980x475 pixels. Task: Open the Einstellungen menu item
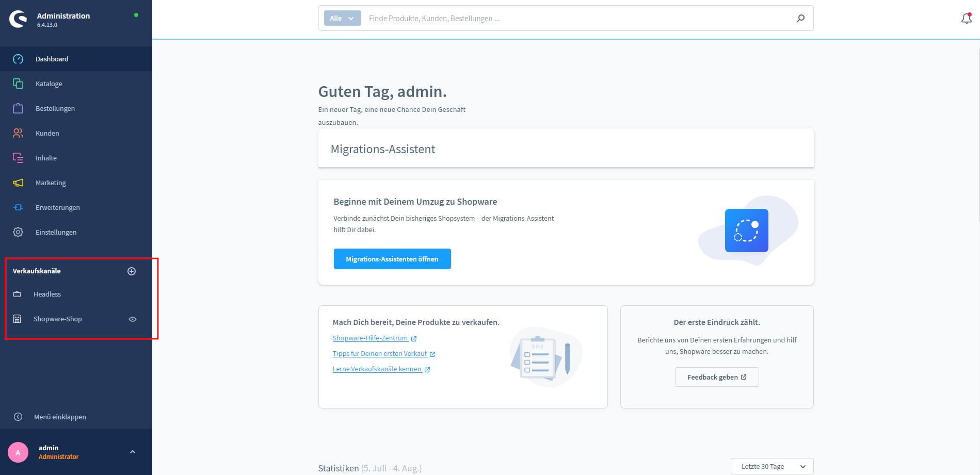[x=76, y=232]
